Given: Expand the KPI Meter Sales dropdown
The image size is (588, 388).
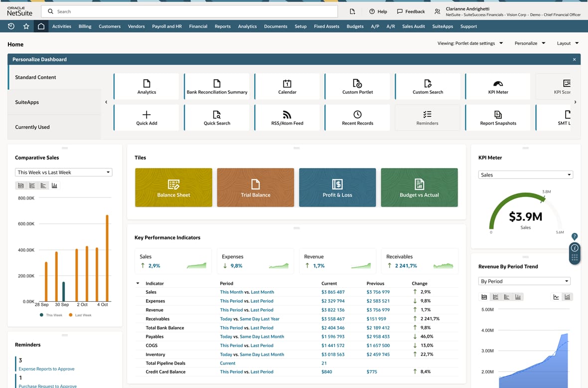Looking at the screenshot, I should pyautogui.click(x=525, y=175).
